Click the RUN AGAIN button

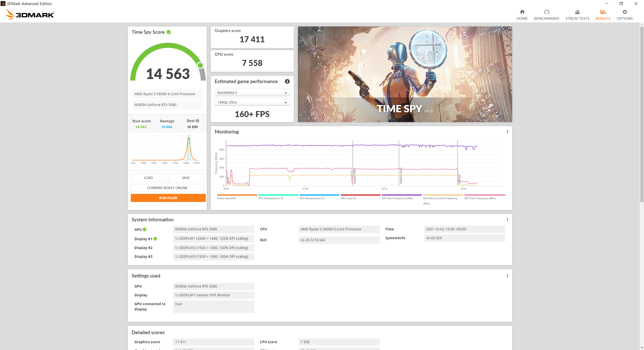[168, 198]
